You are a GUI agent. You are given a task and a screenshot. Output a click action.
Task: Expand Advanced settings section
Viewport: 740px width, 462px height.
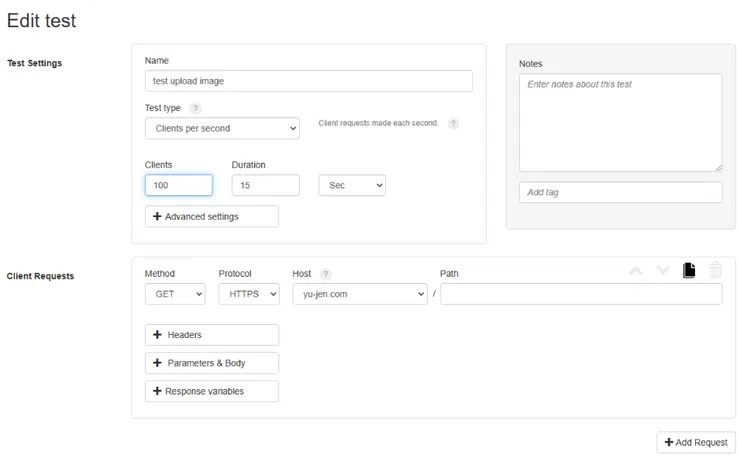212,216
